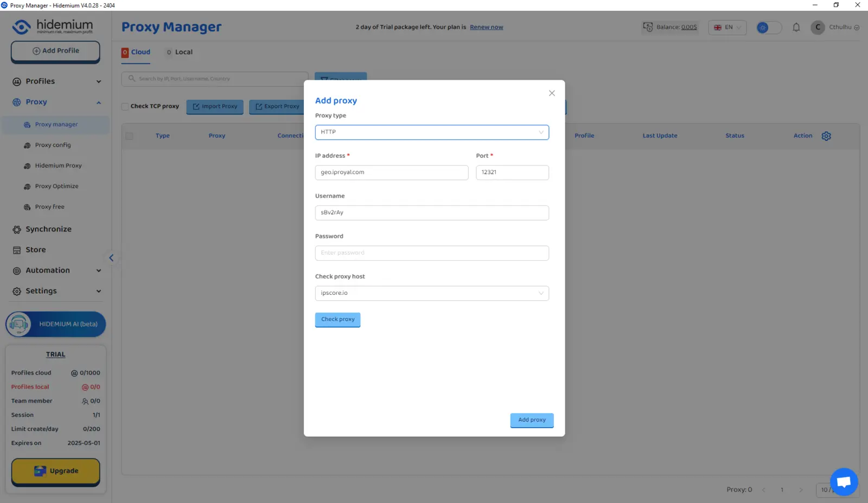868x503 pixels.
Task: Click the Automation icon
Action: pyautogui.click(x=17, y=271)
